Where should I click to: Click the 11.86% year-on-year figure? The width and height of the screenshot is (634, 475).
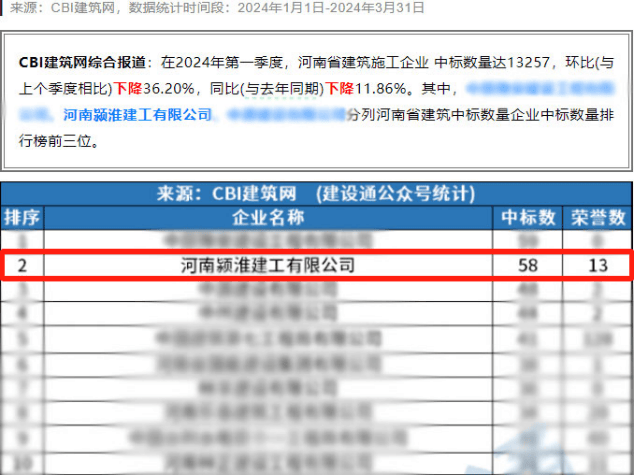[x=380, y=89]
